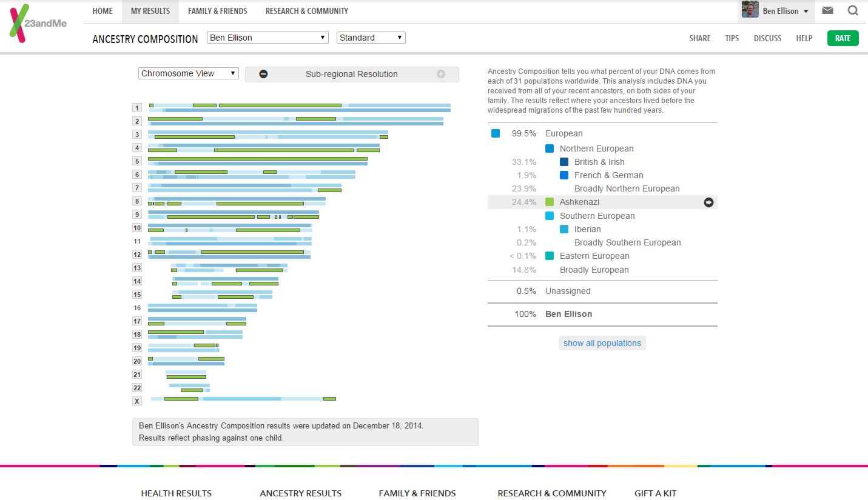The width and height of the screenshot is (868, 500).
Task: Click chromosome 8 number label
Action: 137,201
